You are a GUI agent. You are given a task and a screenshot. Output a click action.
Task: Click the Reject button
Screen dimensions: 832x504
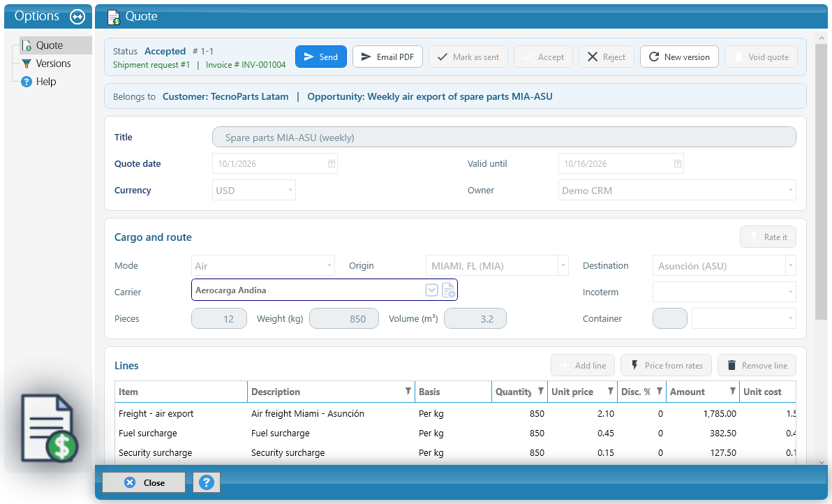click(607, 57)
